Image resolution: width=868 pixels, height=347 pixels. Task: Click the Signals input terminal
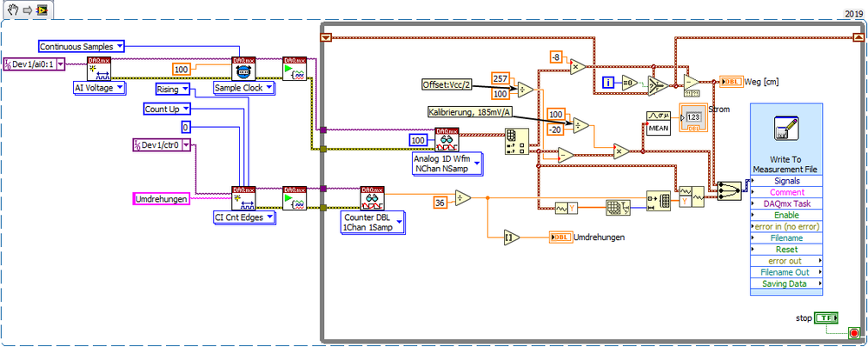click(x=786, y=181)
